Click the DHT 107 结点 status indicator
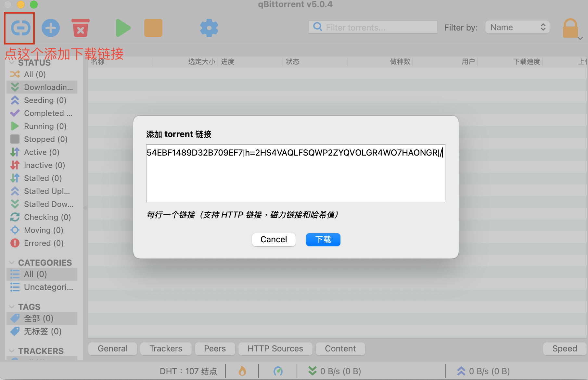 point(188,371)
